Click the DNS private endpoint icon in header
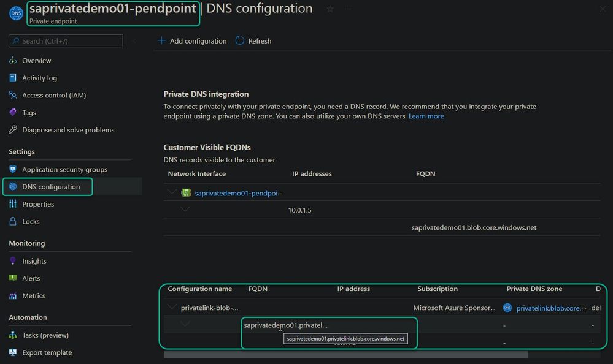Viewport: 613px width, 364px height. tap(16, 13)
